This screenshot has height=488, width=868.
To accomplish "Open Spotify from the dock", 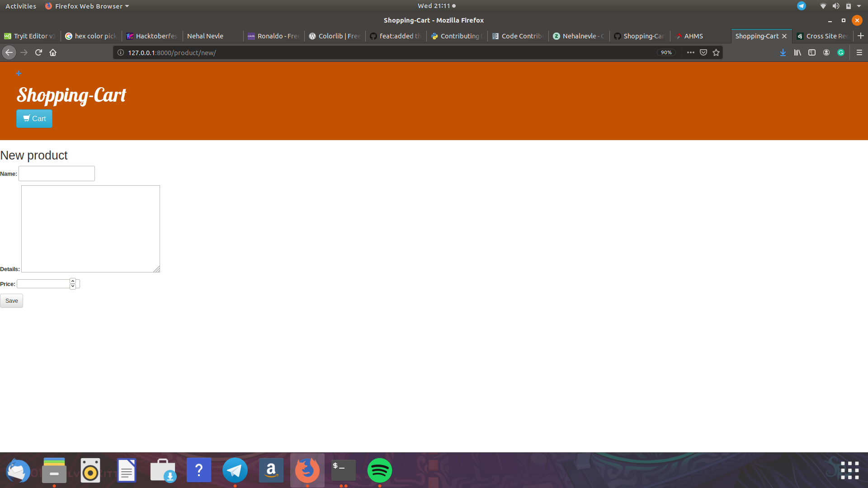I will pyautogui.click(x=379, y=470).
